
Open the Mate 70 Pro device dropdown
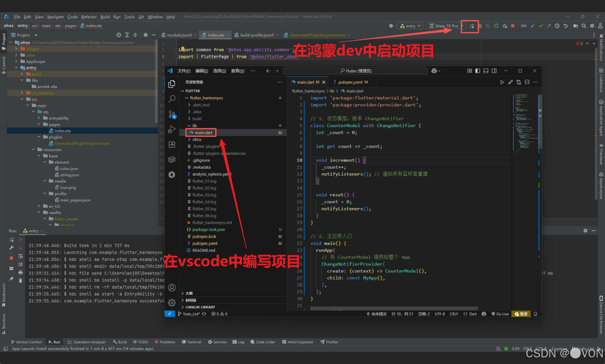click(446, 26)
